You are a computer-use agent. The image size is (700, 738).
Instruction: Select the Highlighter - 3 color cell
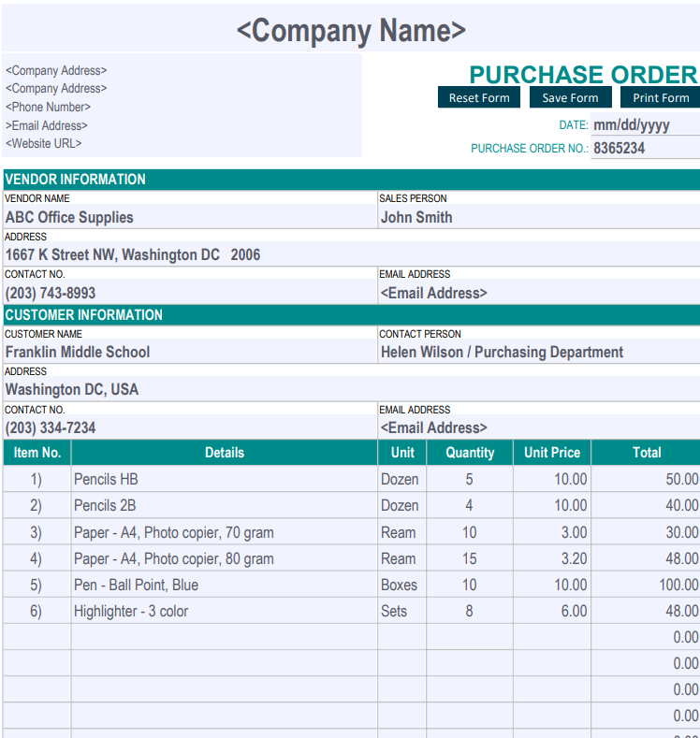coord(225,611)
